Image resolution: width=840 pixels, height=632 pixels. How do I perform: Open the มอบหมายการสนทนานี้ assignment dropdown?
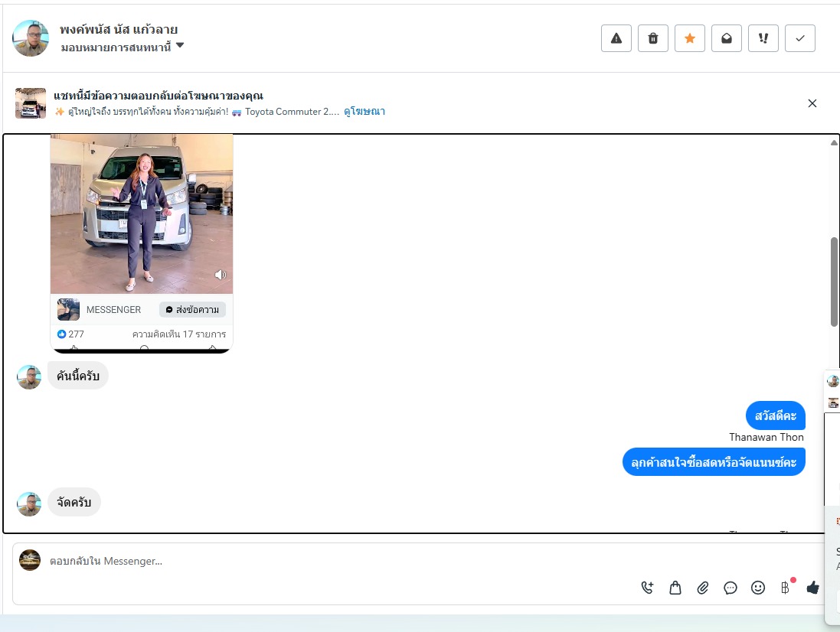coord(123,47)
